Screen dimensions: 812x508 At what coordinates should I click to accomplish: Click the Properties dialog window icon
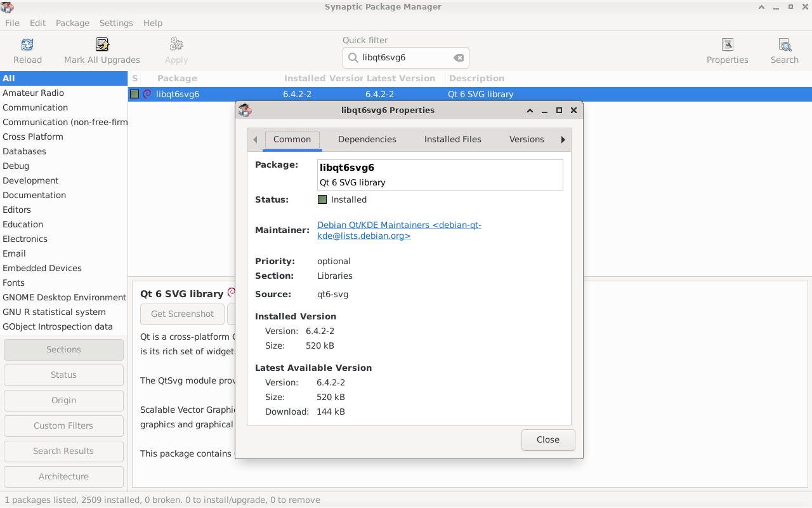pos(245,110)
